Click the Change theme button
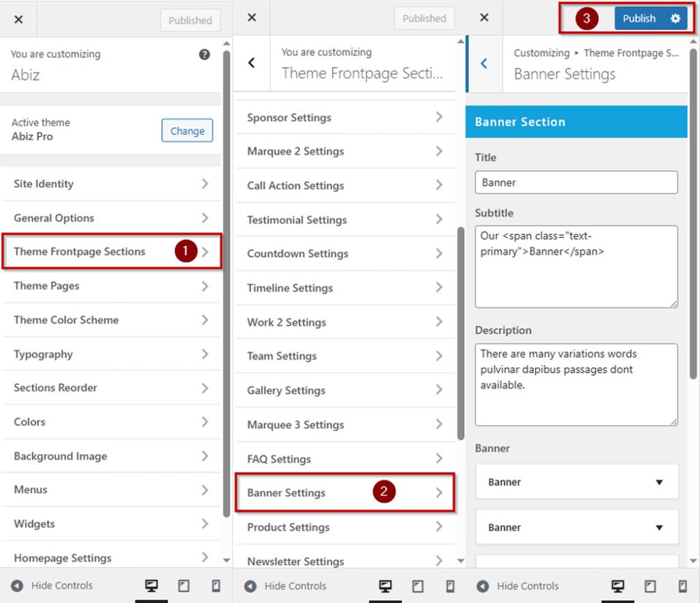 [x=187, y=131]
